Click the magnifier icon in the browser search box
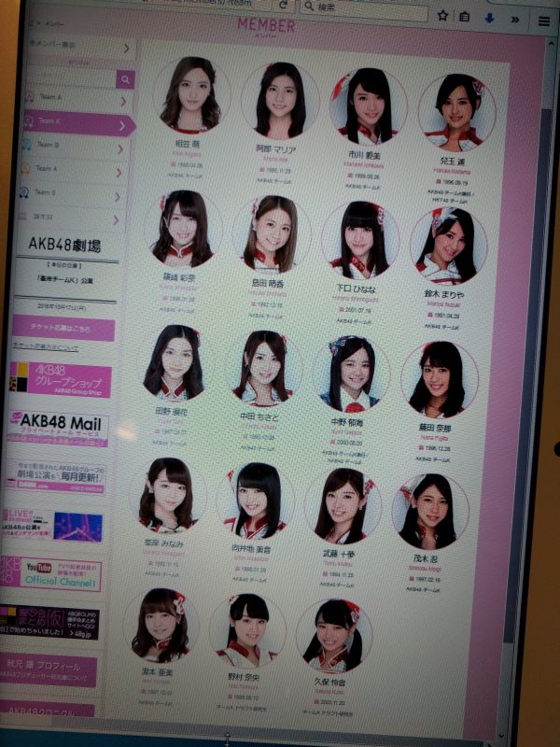Viewport: 560px width, 747px height. pos(309,6)
